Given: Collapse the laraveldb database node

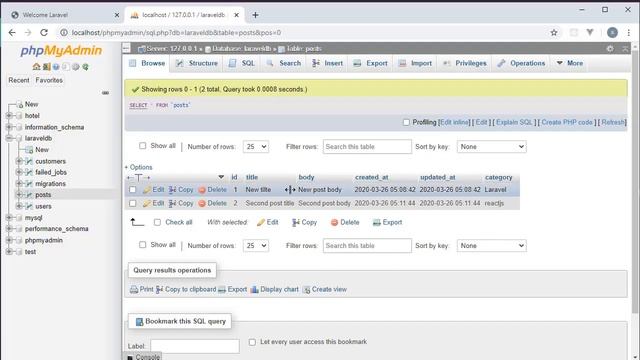Looking at the screenshot, I should [9, 138].
